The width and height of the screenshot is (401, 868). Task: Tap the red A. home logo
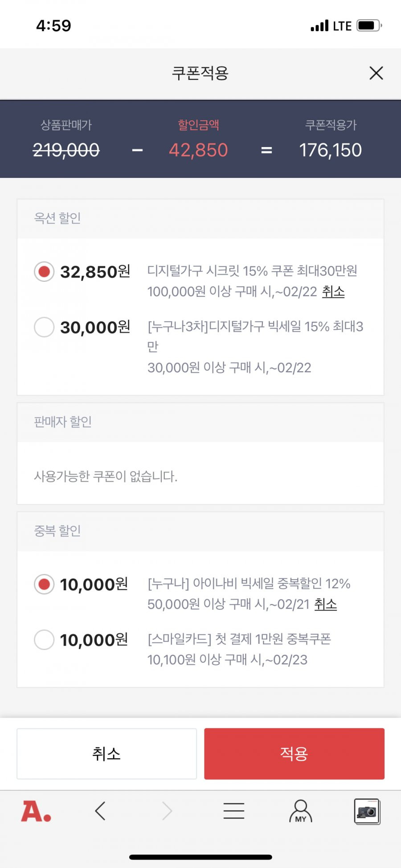click(36, 811)
